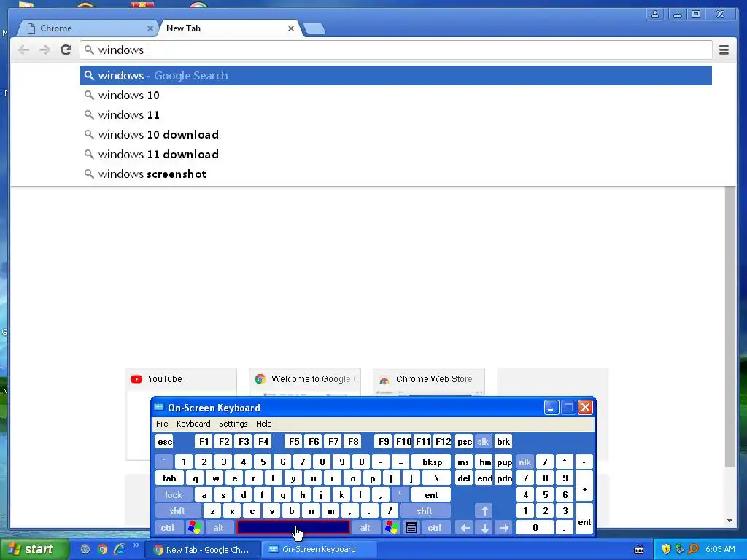747x560 pixels.
Task: Toggle the slk scroll lock key
Action: [483, 442]
